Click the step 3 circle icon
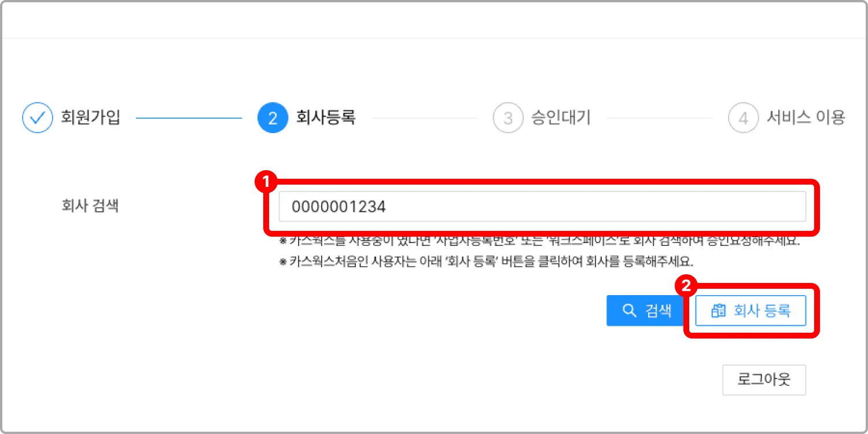The image size is (868, 434). pos(508,118)
